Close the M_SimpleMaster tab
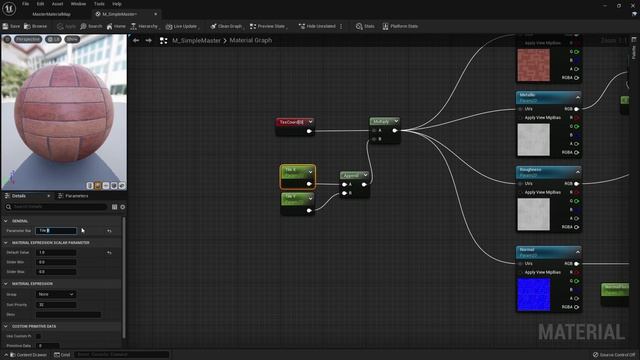Image resolution: width=640 pixels, height=360 pixels. pos(156,14)
